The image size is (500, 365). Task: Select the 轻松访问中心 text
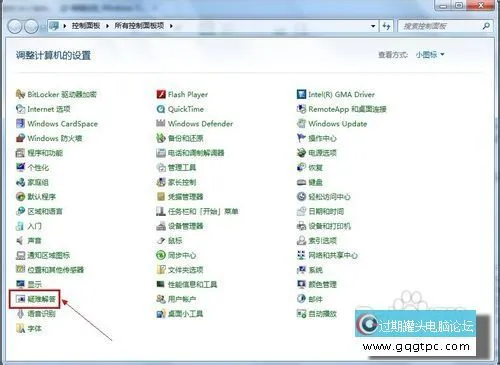pyautogui.click(x=330, y=197)
